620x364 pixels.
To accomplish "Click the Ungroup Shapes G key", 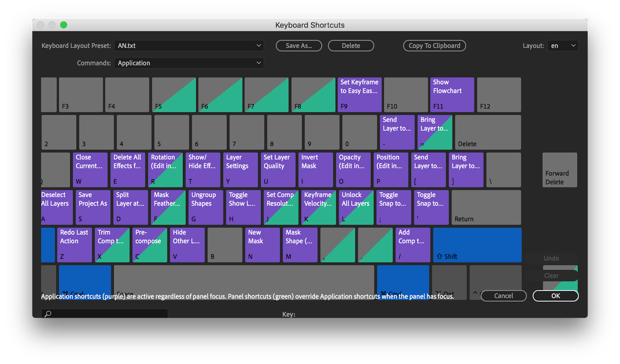I will (205, 207).
